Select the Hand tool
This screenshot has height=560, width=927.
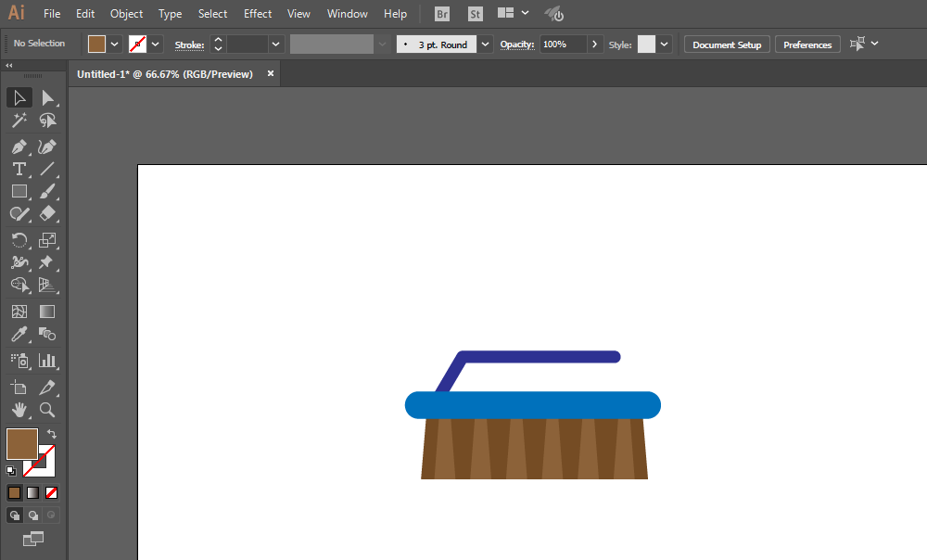(x=19, y=410)
